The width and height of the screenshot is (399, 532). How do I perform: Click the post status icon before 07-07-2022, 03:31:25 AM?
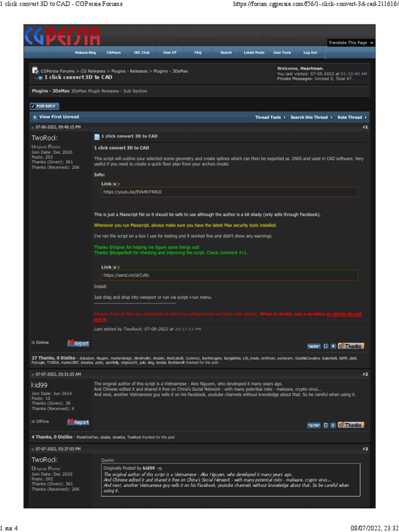33,374
